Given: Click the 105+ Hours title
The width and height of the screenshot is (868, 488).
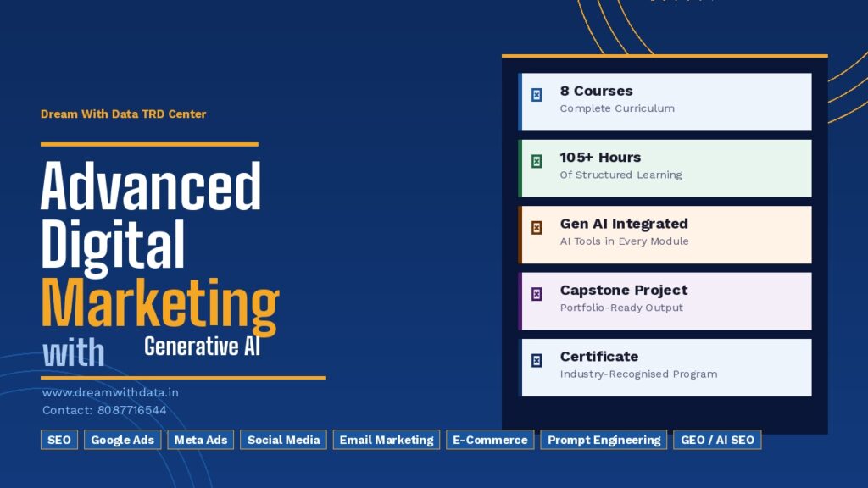Looking at the screenshot, I should [x=600, y=157].
